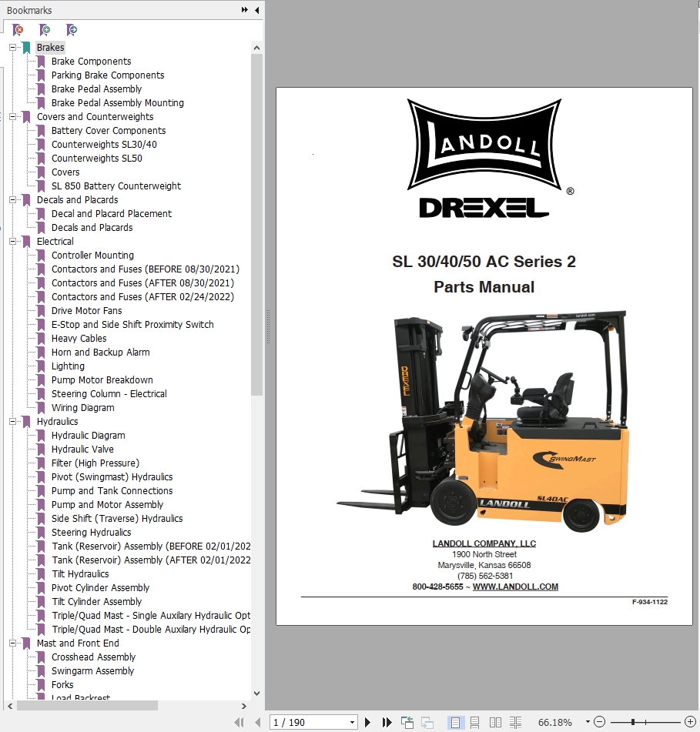Select Battery Cover Components bookmark
Screen dimensions: 700x732
[109, 131]
